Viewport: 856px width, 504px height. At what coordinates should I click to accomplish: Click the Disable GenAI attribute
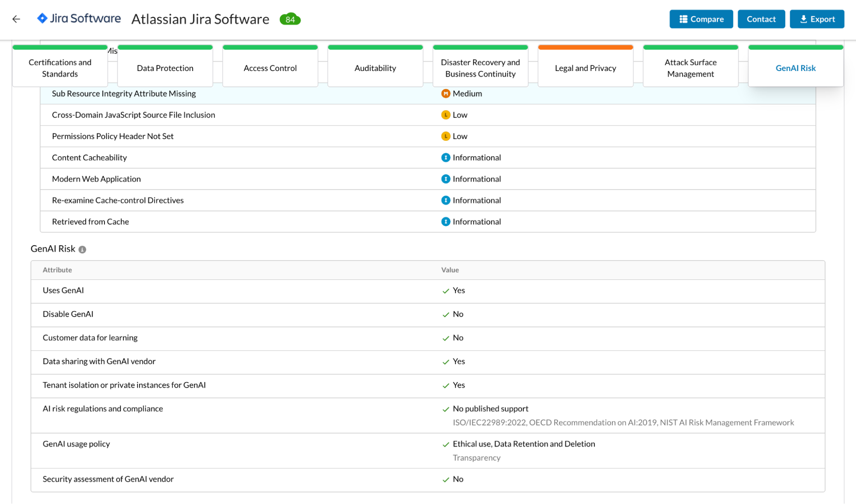[x=68, y=314]
